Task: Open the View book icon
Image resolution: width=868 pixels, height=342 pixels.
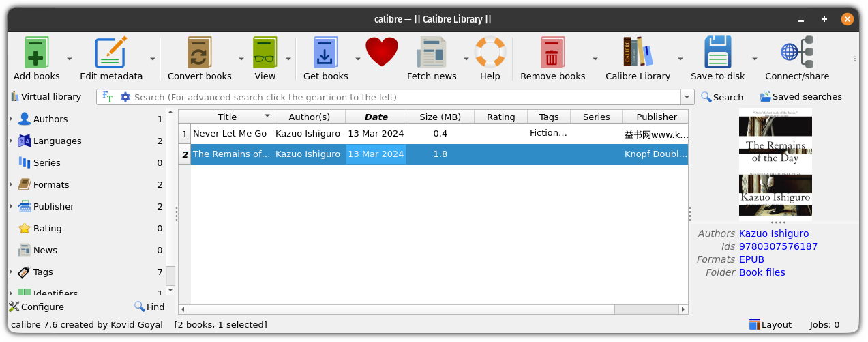Action: click(x=265, y=53)
